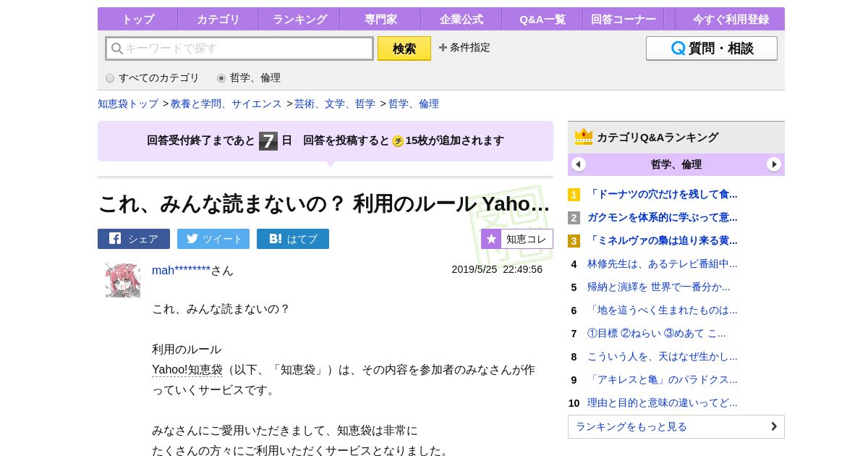Click 質問・相談 button
Image resolution: width=868 pixels, height=456 pixels.
[712, 48]
